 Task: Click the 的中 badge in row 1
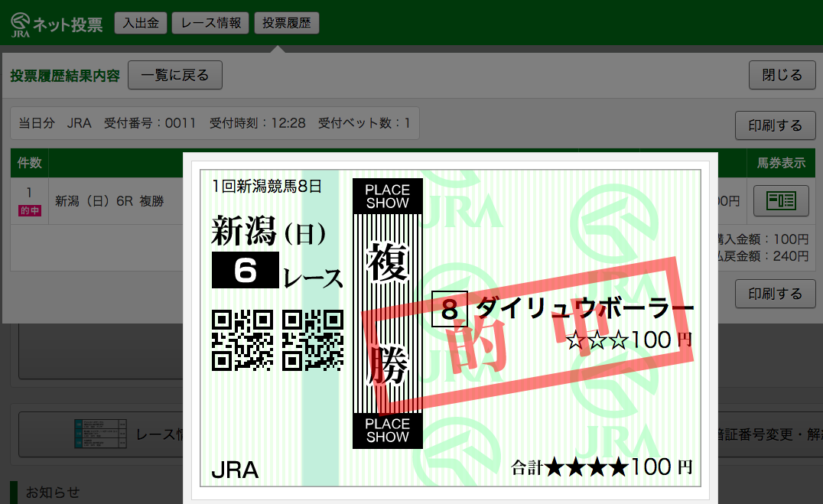click(30, 210)
